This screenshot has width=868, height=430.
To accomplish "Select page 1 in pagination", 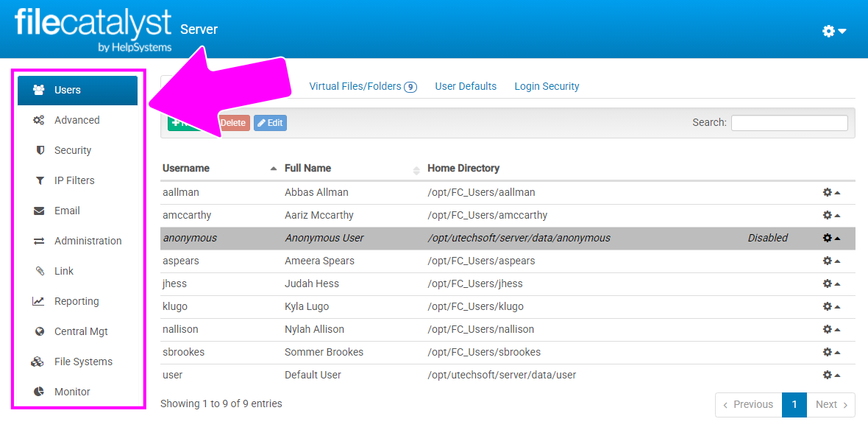I will click(794, 404).
